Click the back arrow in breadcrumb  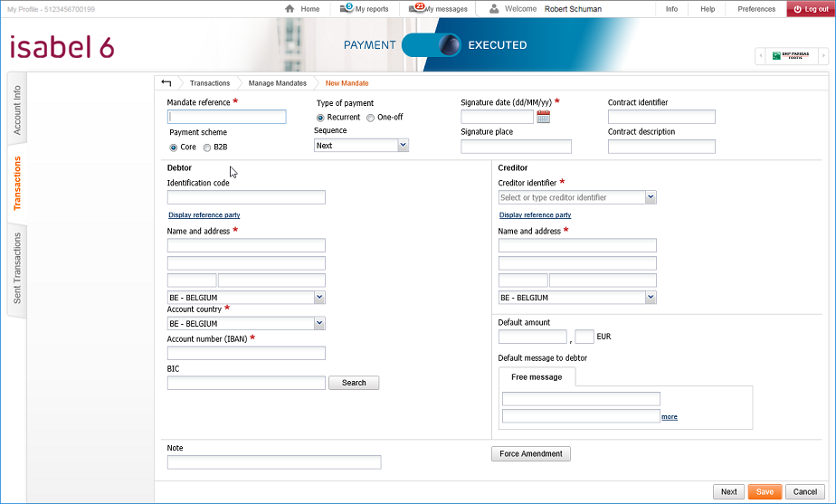pos(166,82)
